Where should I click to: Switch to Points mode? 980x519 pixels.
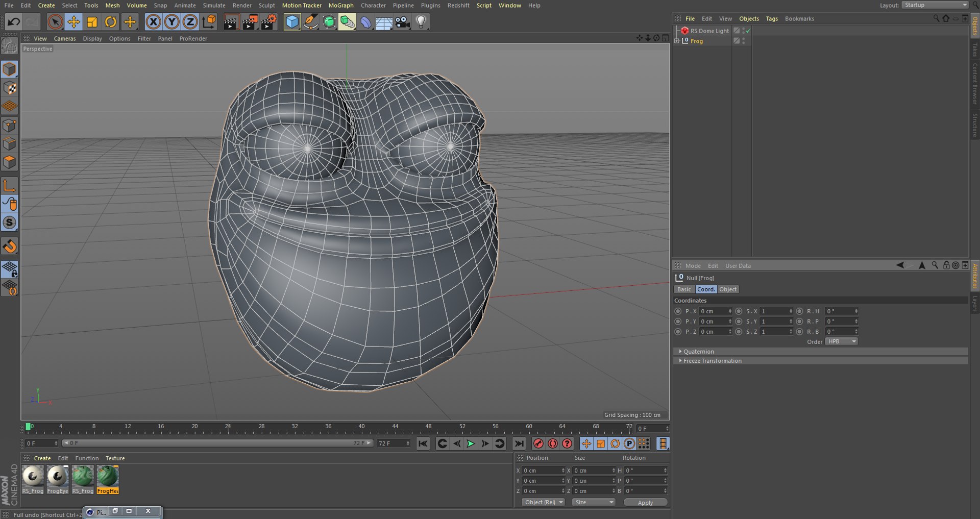[10, 126]
